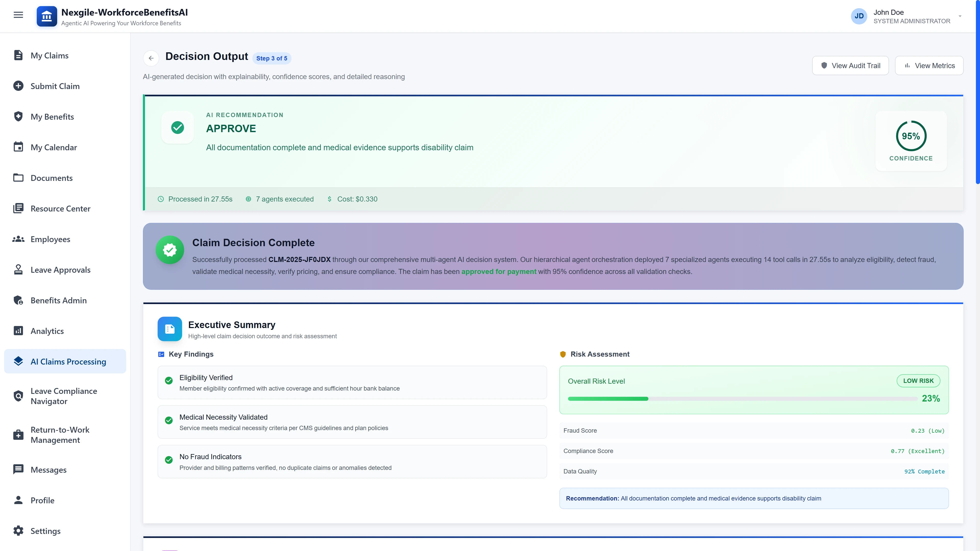Open the hamburger navigation menu

[x=18, y=15]
